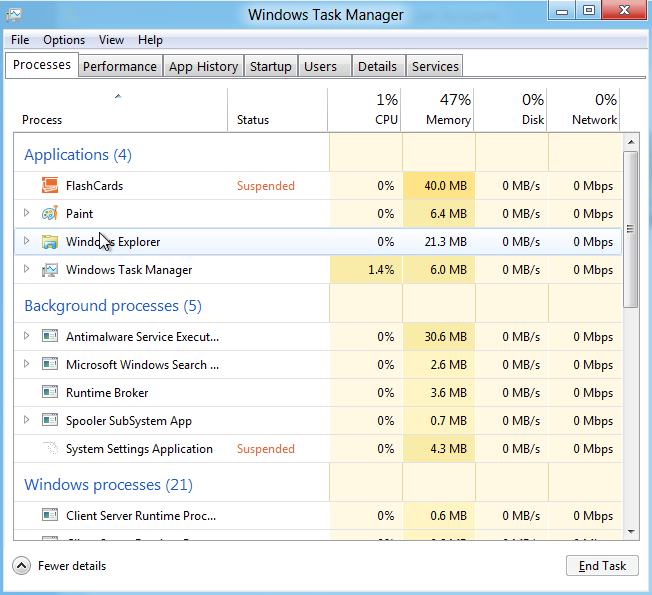This screenshot has height=595, width=652.
Task: Click the Antimalware Service Executable icon
Action: (x=50, y=336)
